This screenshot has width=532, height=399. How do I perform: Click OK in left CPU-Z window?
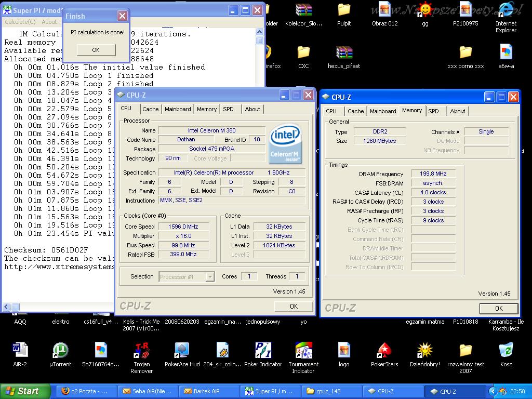pos(294,307)
